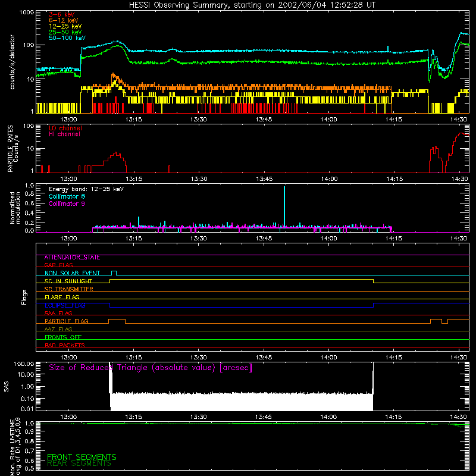Click the Size of Reduced Triangle label
This screenshot has height=476, width=476.
click(151, 368)
